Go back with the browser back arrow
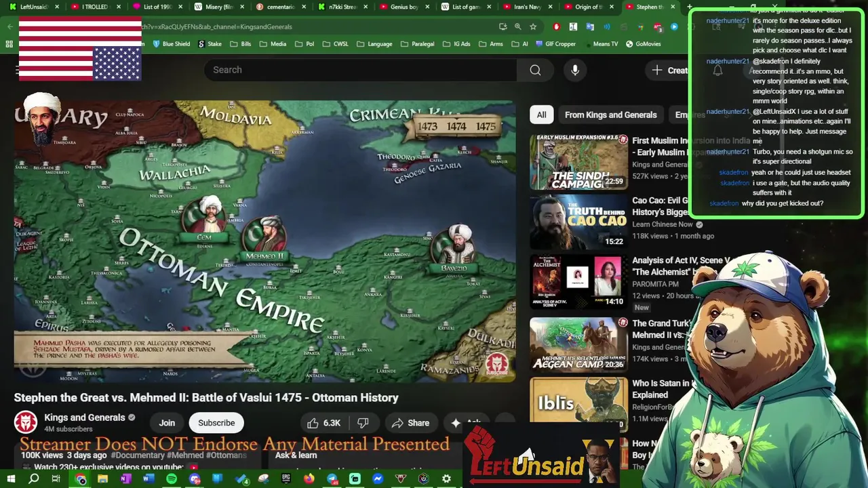 9,26
